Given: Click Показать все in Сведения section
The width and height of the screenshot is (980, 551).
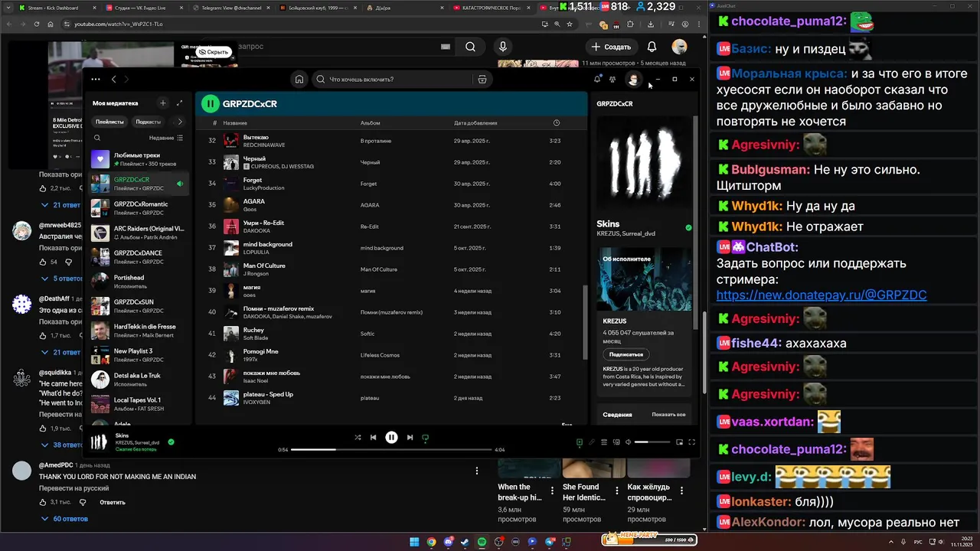Looking at the screenshot, I should tap(668, 415).
